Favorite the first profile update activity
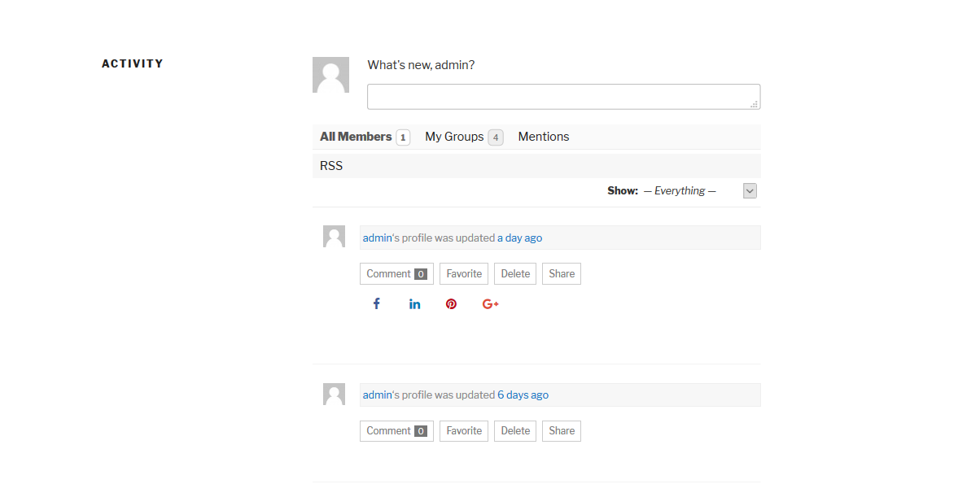The width and height of the screenshot is (980, 484). 464,274
